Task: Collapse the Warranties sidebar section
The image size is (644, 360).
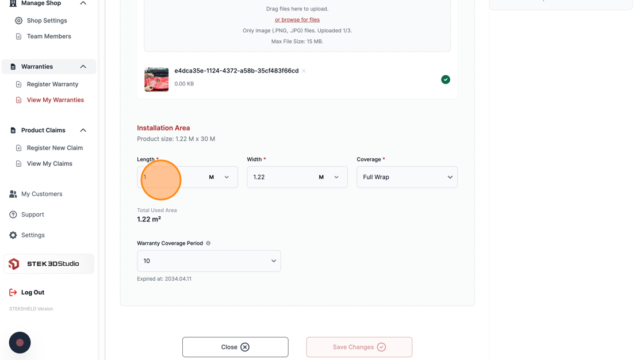Action: point(83,67)
